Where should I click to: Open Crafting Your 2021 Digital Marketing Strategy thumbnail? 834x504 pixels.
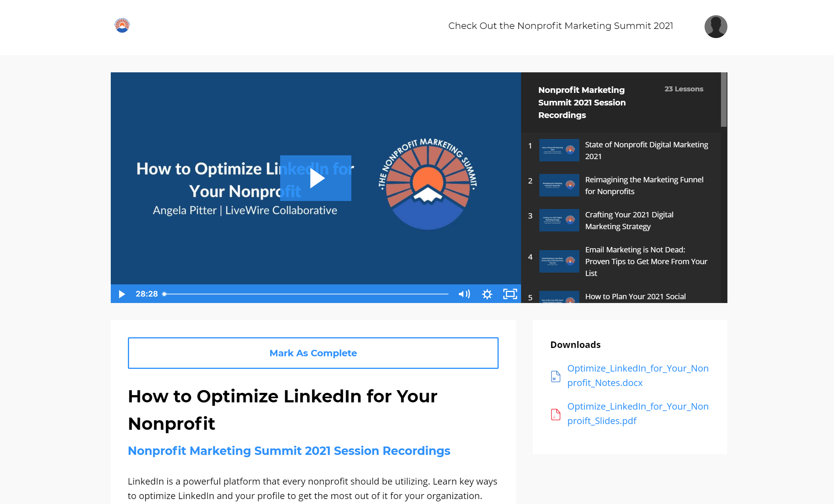coord(559,220)
